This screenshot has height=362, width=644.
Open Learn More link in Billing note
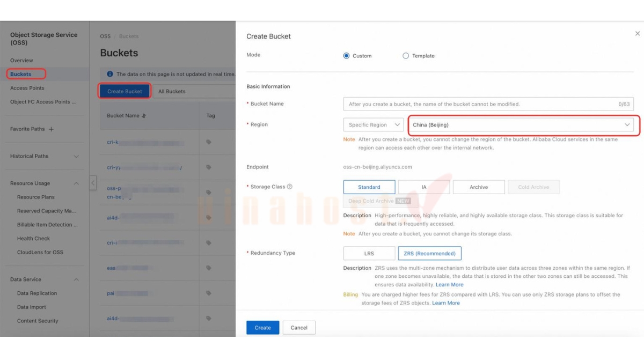[446, 303]
